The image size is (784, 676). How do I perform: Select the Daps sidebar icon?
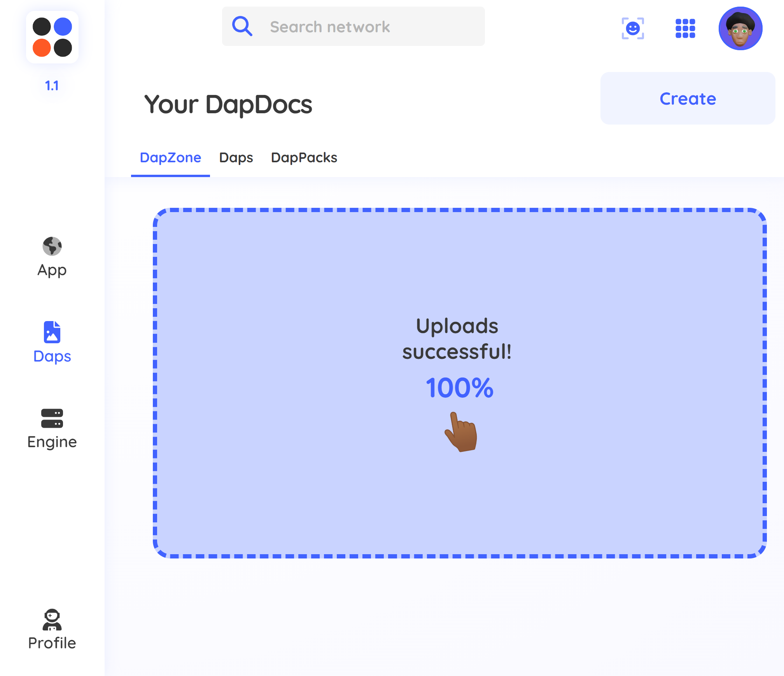pos(52,332)
